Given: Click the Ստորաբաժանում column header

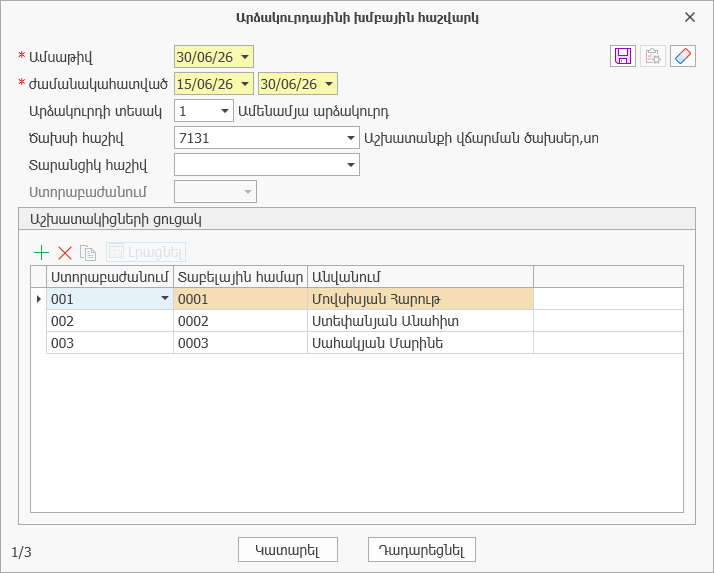Looking at the screenshot, I should point(110,276).
